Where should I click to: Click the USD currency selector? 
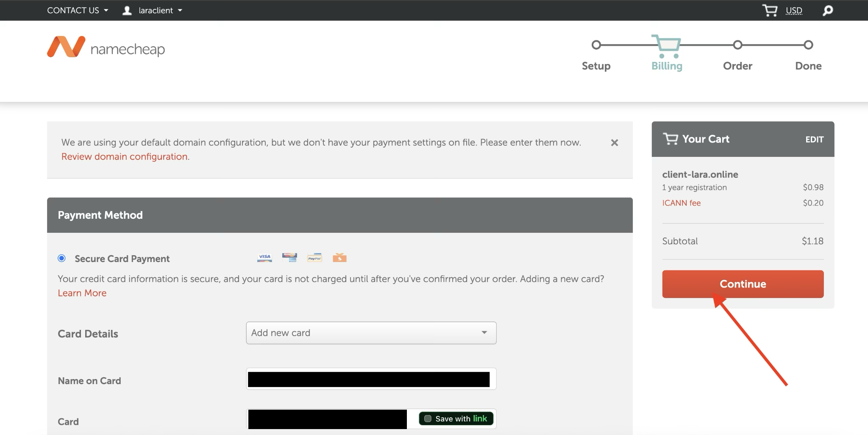[793, 11]
